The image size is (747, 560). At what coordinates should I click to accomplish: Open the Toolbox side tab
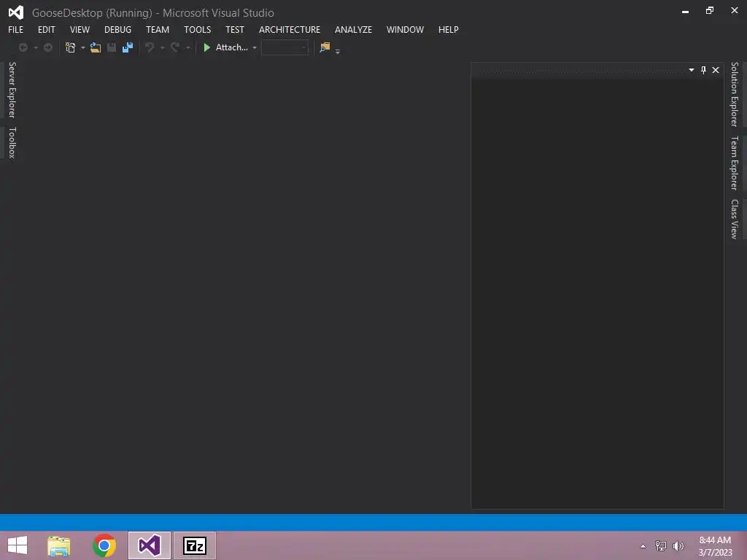click(x=12, y=142)
